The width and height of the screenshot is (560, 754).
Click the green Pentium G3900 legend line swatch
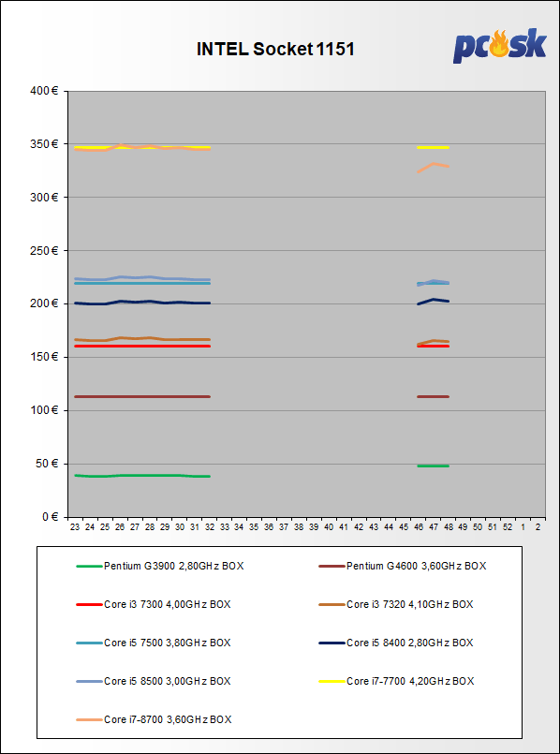tap(89, 566)
